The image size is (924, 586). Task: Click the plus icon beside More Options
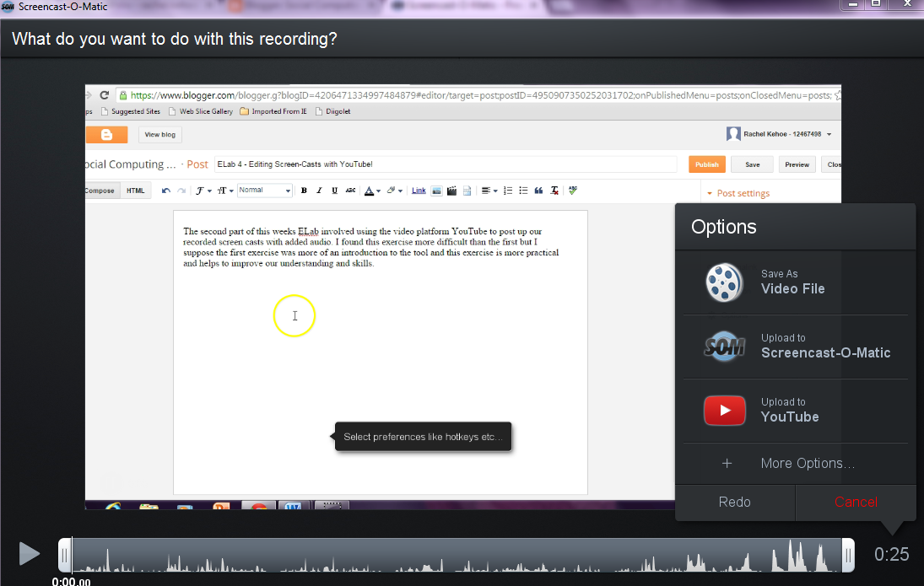click(x=727, y=464)
